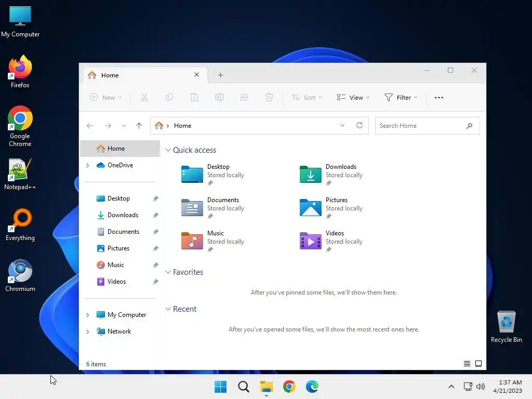Switch to details list view in status bar
Screen dimensions: 532x399
point(467,364)
